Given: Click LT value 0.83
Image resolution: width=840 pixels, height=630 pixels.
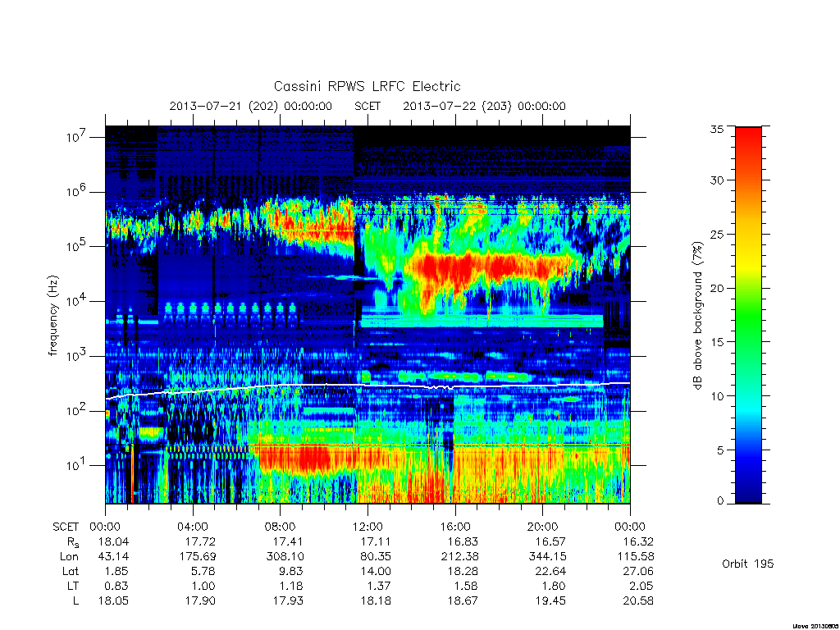Looking at the screenshot, I should [116, 586].
